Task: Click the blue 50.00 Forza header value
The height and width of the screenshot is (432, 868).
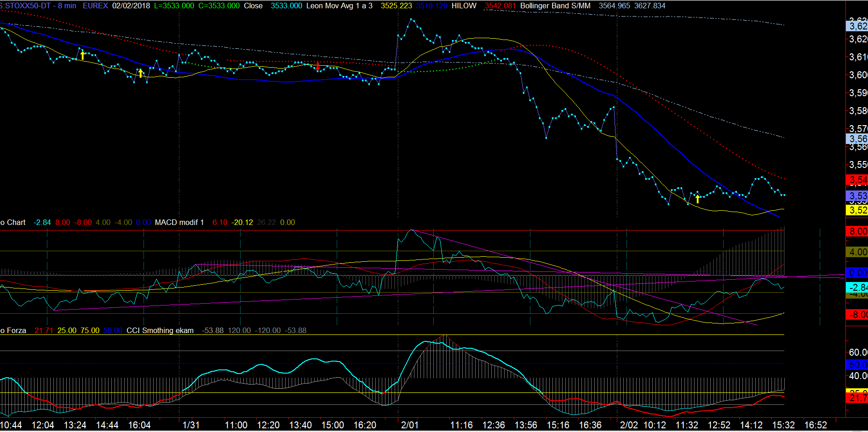Action: [113, 330]
